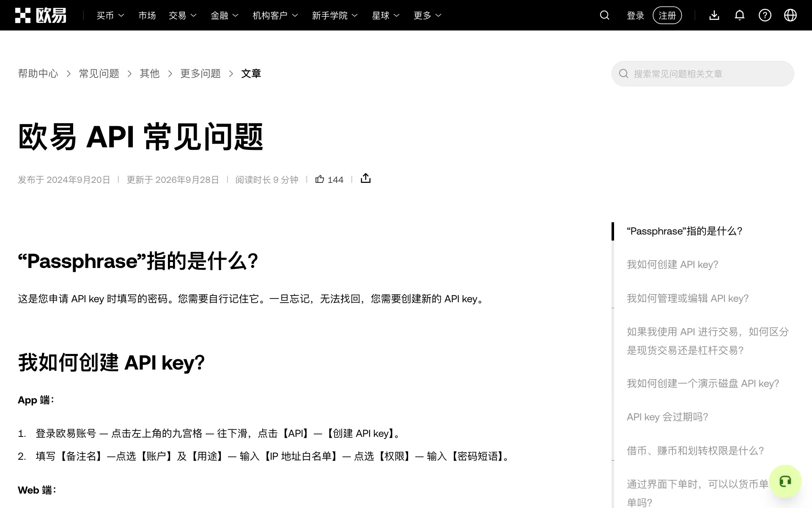Viewport: 812px width, 508px height.
Task: Open the language globe icon
Action: pos(790,15)
